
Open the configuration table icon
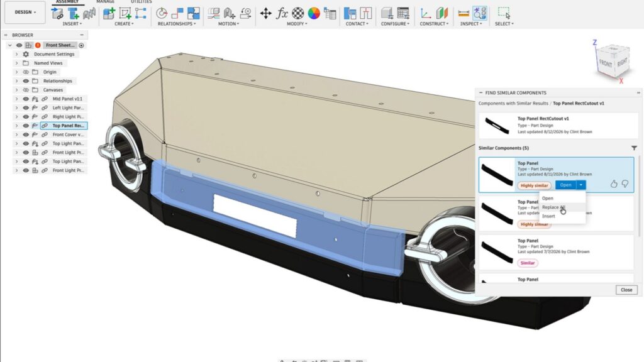pyautogui.click(x=403, y=13)
